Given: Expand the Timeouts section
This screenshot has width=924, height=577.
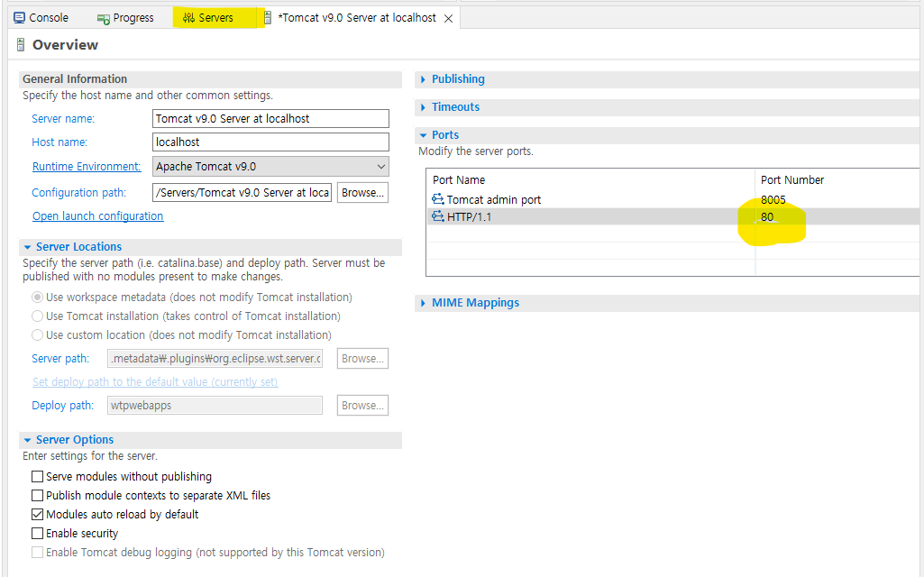Looking at the screenshot, I should (423, 107).
